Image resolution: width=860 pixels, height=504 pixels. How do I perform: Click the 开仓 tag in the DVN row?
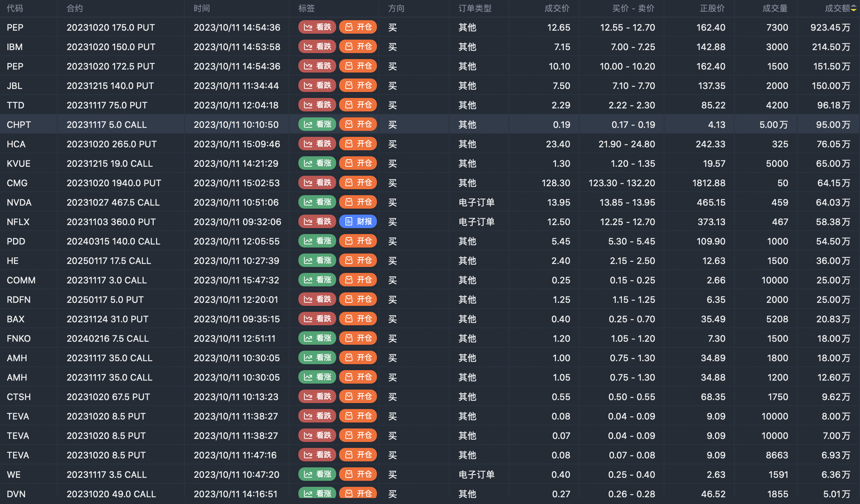tap(358, 493)
